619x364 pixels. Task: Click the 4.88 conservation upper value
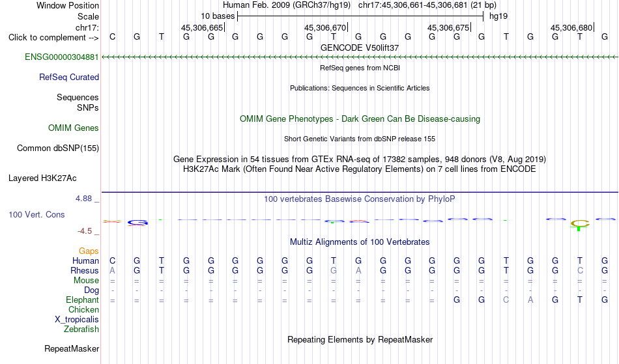pos(83,199)
